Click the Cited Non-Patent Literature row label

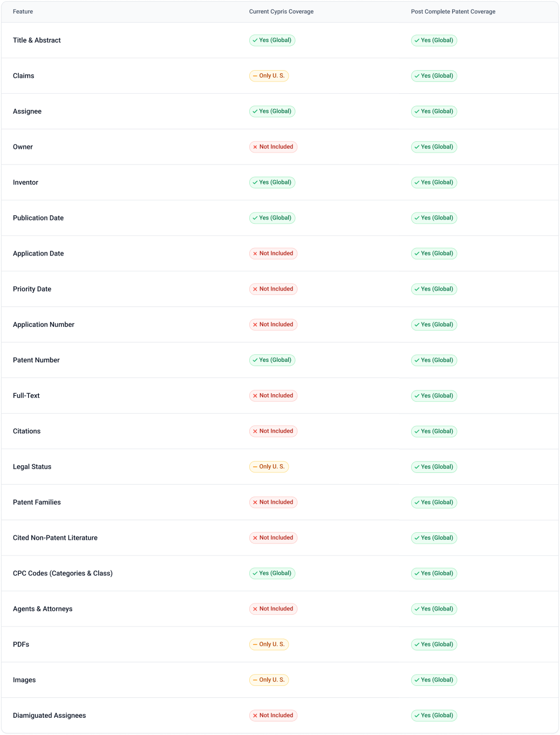(x=55, y=538)
